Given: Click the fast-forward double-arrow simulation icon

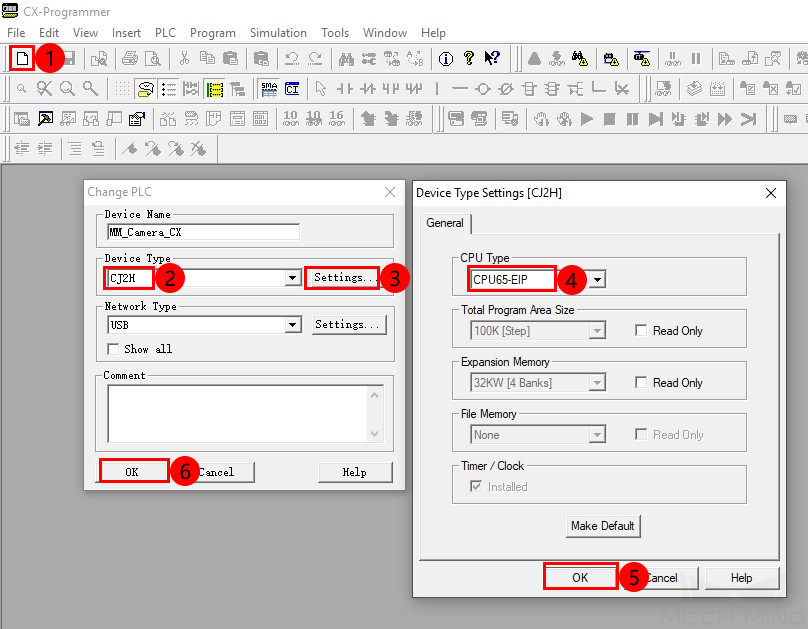Looking at the screenshot, I should coord(725,120).
